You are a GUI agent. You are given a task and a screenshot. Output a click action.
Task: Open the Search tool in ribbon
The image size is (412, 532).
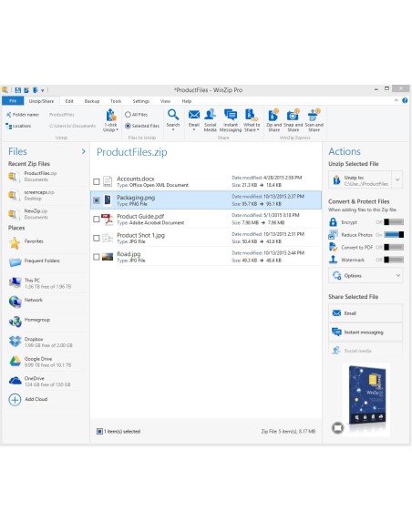173,115
